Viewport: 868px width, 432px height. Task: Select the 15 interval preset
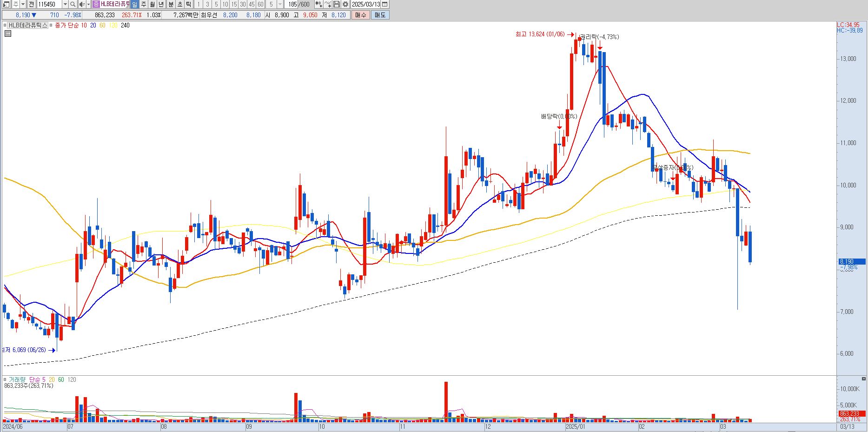(234, 4)
